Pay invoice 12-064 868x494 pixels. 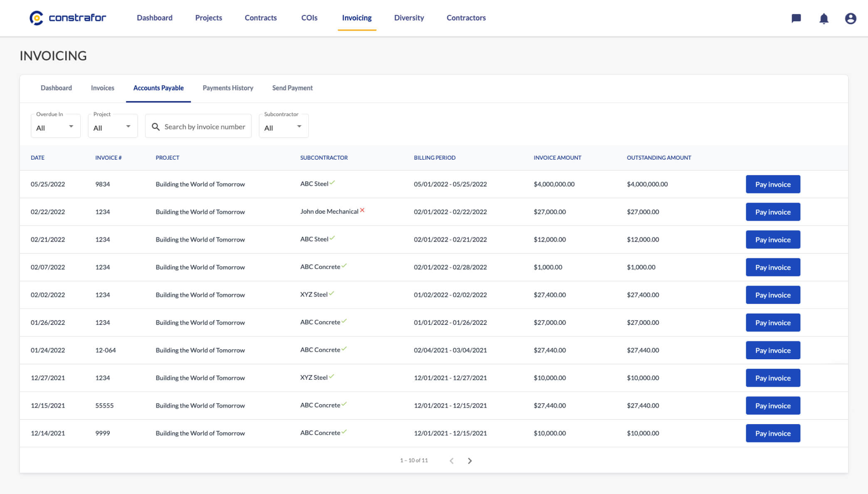773,350
